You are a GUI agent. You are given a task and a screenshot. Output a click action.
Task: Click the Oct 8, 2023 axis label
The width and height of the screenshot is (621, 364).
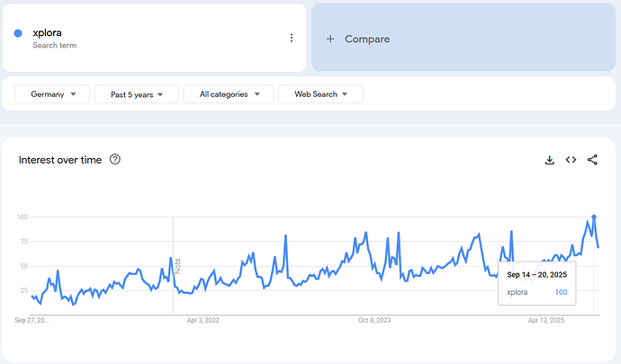[374, 320]
